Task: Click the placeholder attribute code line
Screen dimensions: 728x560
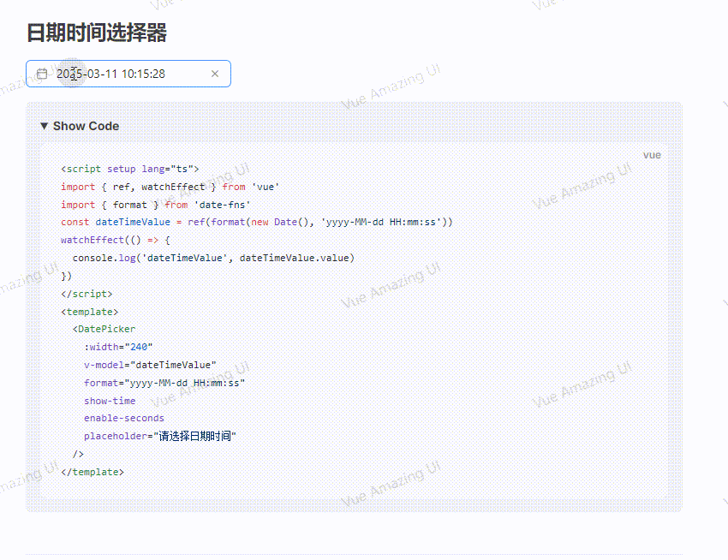Action: coord(160,436)
